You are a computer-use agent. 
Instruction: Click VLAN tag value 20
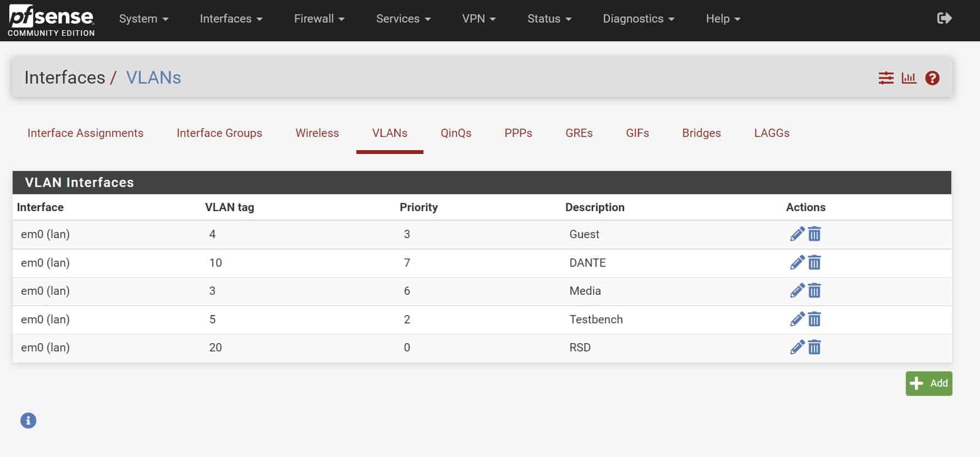click(216, 348)
